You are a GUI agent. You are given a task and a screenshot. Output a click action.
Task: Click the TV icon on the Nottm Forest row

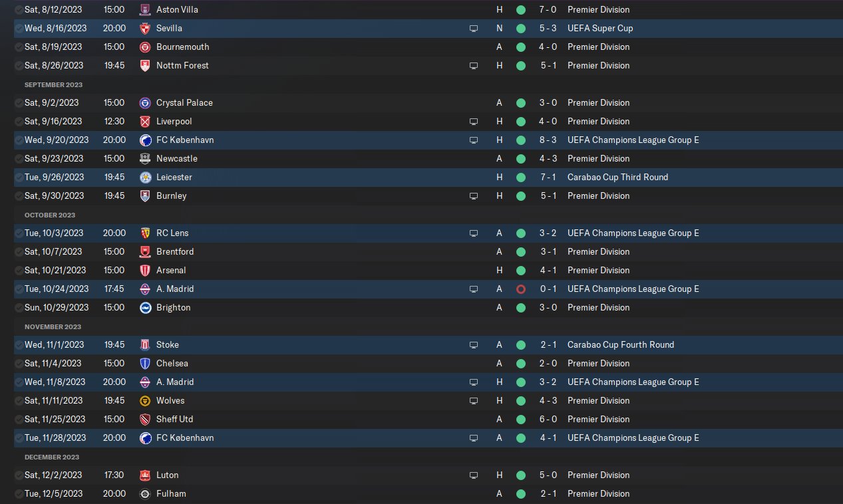474,66
